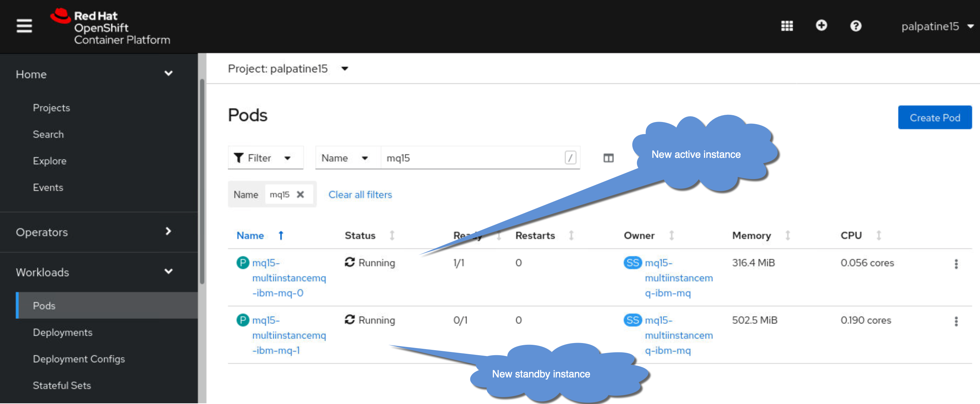Open the Filter dropdown
Image resolution: width=980 pixels, height=404 pixels.
(x=266, y=158)
